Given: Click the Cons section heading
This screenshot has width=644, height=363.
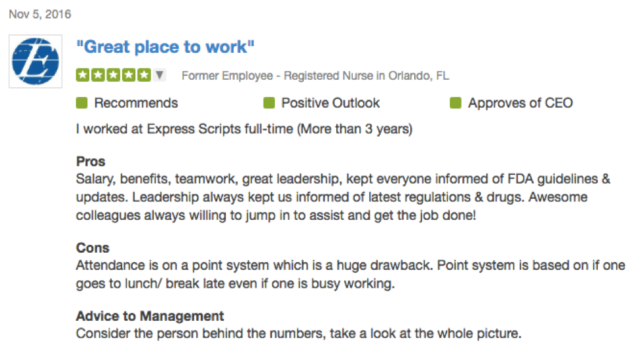Looking at the screenshot, I should coord(93,247).
